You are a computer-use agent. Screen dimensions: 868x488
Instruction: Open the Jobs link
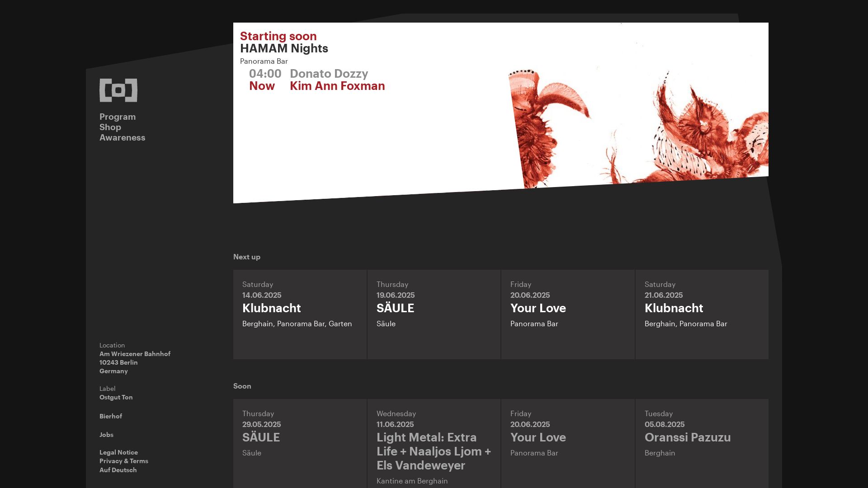pos(106,435)
